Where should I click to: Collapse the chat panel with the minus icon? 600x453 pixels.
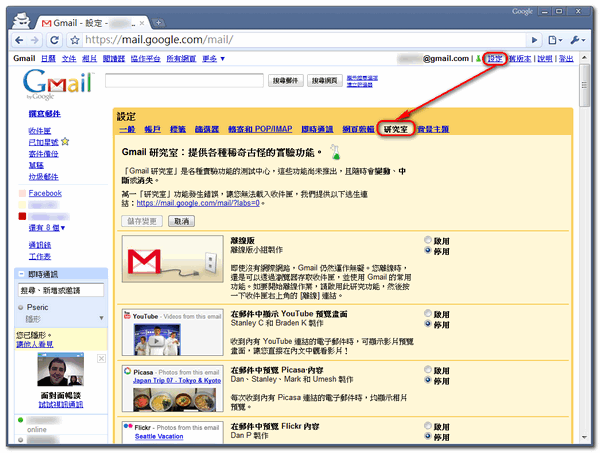click(x=21, y=274)
